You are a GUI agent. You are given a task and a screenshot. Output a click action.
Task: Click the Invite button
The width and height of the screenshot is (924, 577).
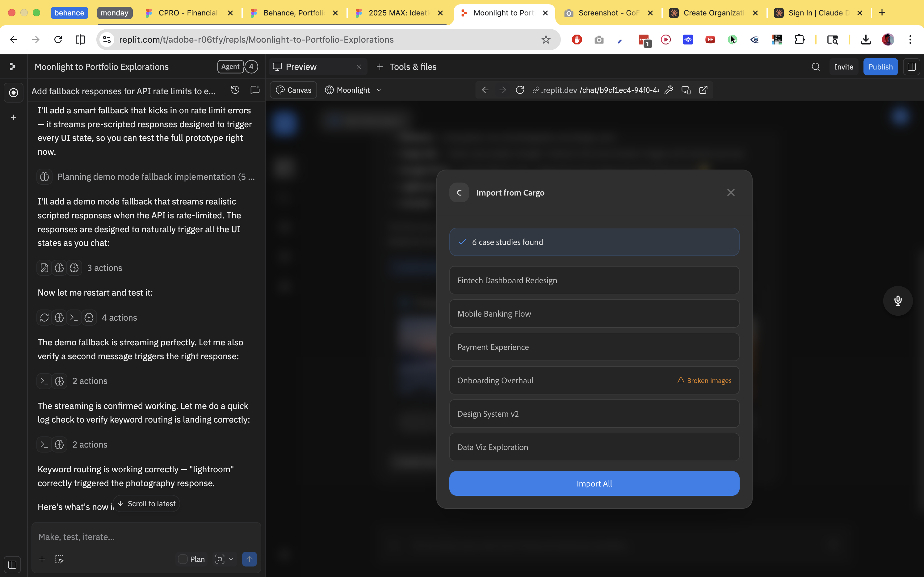coord(843,67)
